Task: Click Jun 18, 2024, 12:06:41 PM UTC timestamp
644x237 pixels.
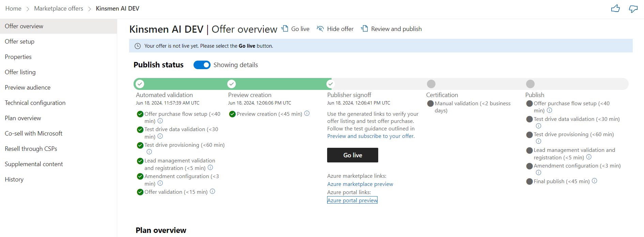Action: [359, 103]
